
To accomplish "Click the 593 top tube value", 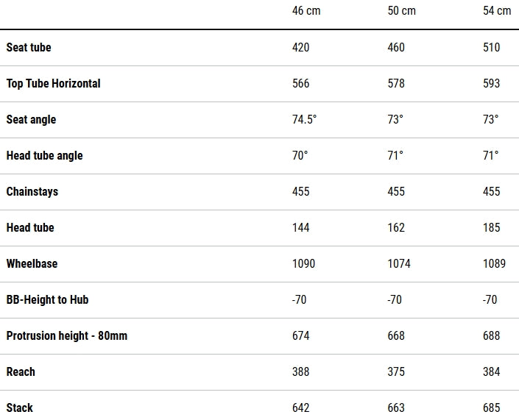I will 492,83.
